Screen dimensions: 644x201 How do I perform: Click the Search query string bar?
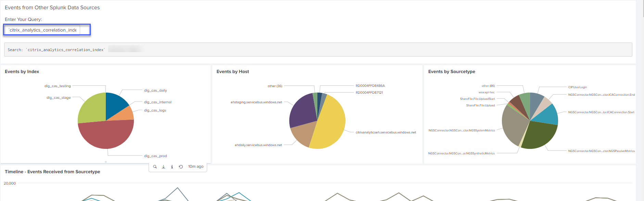click(318, 50)
